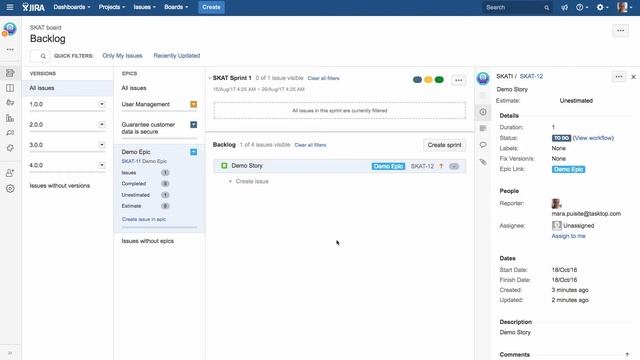The image size is (640, 360).
Task: Collapse the SKAT Sprint 1 section
Action: pyautogui.click(x=209, y=78)
